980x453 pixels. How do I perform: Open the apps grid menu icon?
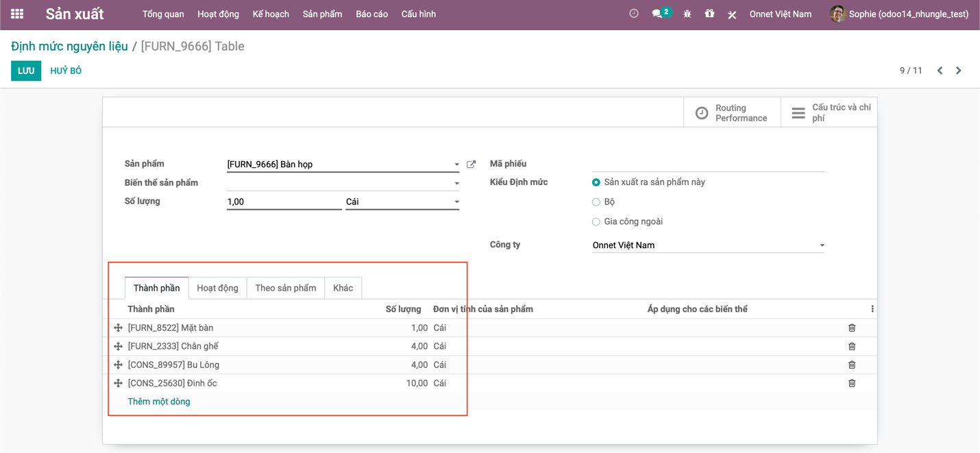coord(17,14)
